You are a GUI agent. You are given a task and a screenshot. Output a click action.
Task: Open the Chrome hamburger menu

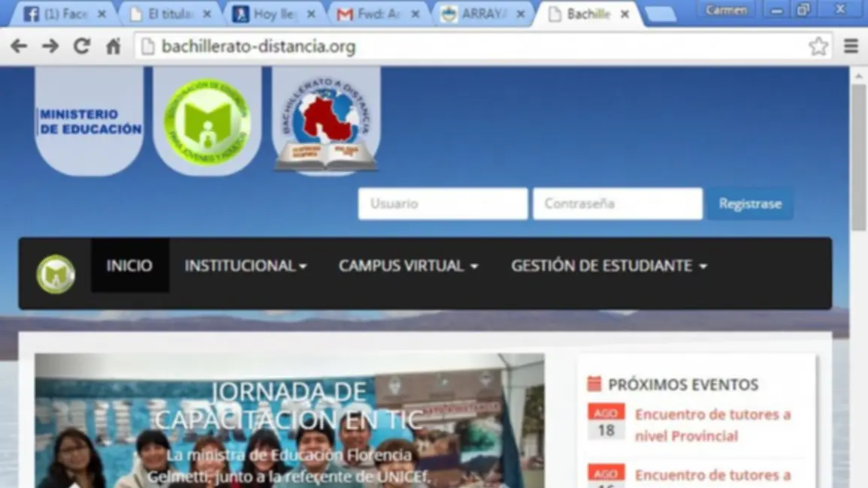[851, 47]
